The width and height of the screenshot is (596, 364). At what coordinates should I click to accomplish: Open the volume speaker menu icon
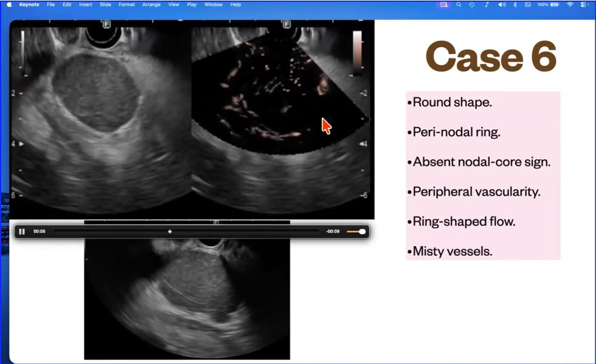(x=502, y=5)
